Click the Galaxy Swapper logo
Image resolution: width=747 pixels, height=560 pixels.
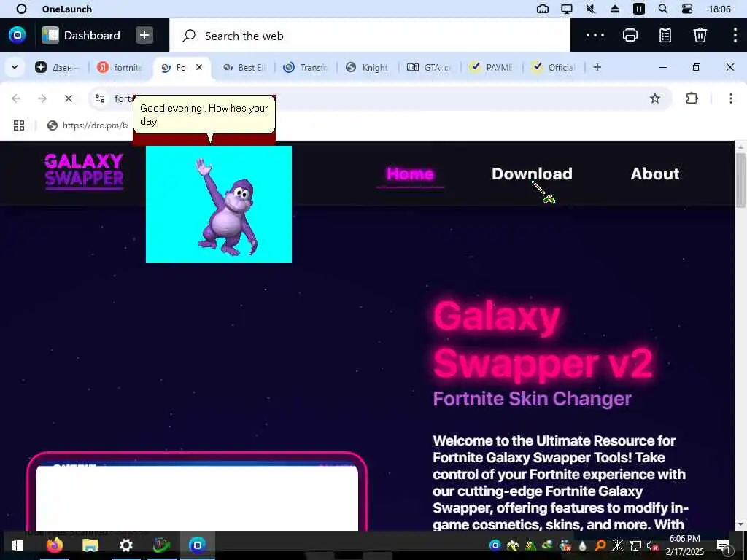[x=85, y=171]
